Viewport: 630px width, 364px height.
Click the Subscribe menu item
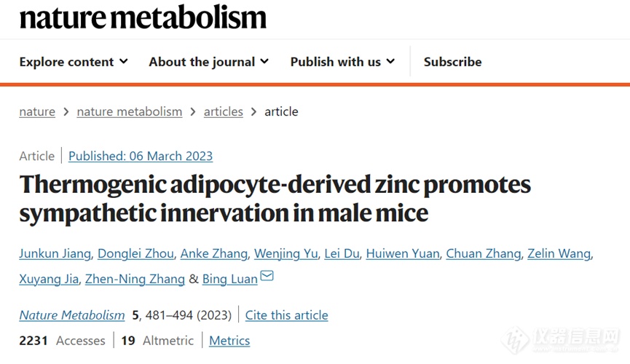click(x=452, y=62)
